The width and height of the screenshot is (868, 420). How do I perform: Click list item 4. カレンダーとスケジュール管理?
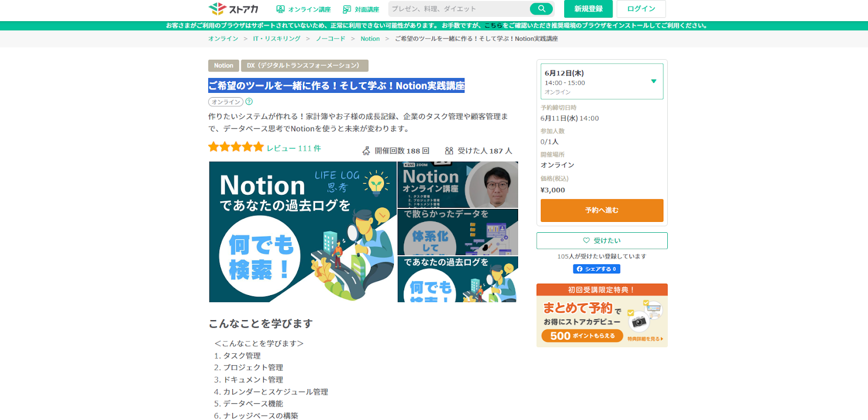[271, 391]
